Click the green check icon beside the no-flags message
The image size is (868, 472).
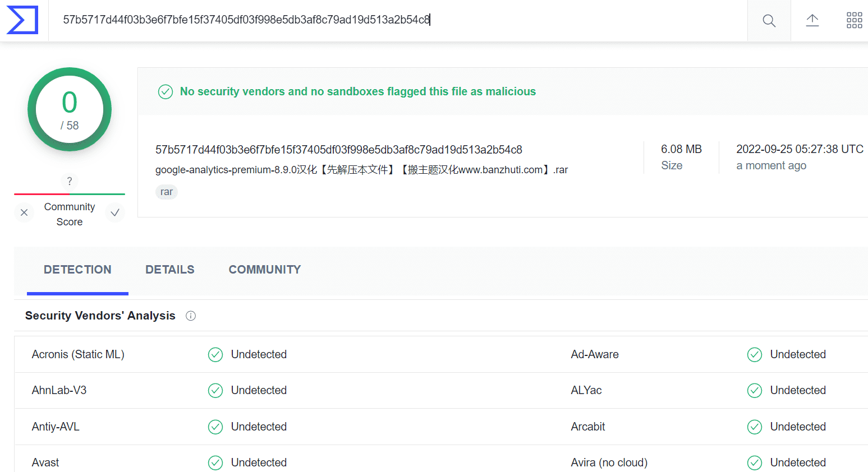[166, 91]
